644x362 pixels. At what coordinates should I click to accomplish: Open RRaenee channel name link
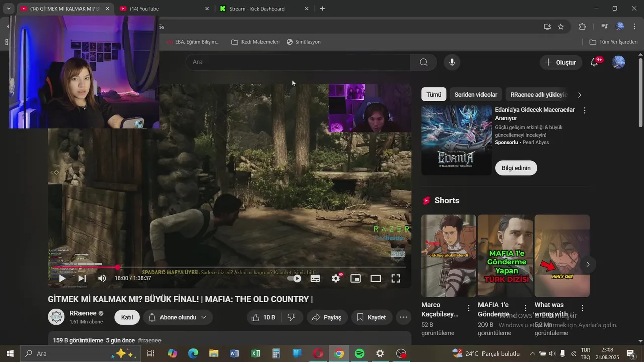83,313
